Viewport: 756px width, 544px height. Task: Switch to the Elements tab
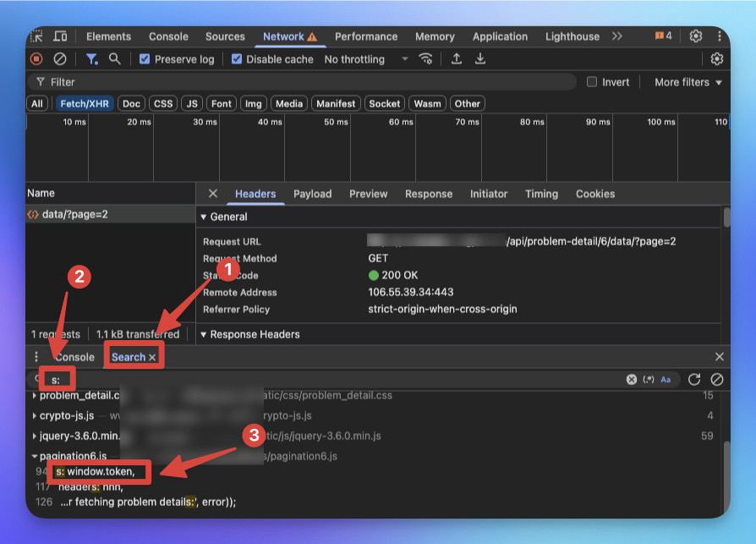(x=108, y=36)
